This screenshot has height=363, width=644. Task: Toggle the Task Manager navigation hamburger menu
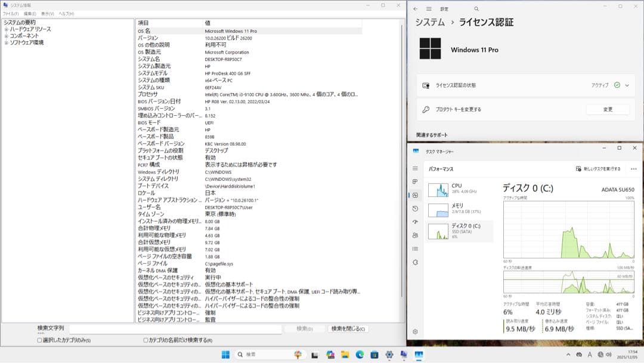(414, 168)
